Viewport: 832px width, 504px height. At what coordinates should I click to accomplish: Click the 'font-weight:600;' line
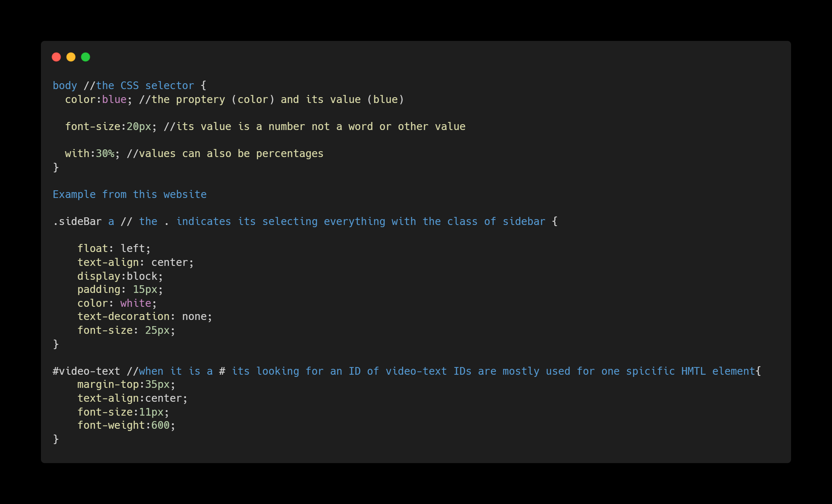point(126,425)
